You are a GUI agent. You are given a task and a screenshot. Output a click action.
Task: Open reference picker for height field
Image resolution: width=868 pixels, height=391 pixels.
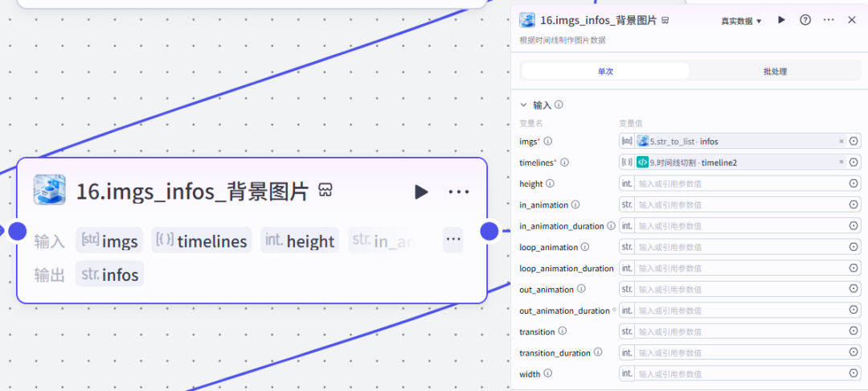pyautogui.click(x=854, y=183)
